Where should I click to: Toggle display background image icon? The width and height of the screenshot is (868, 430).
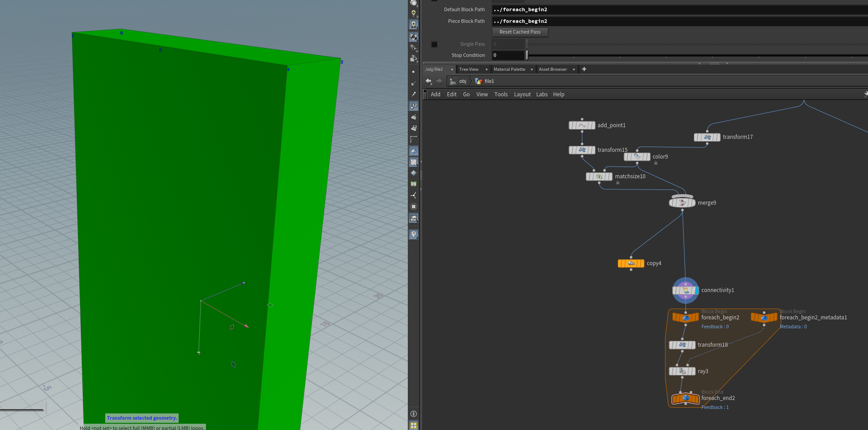point(414,218)
